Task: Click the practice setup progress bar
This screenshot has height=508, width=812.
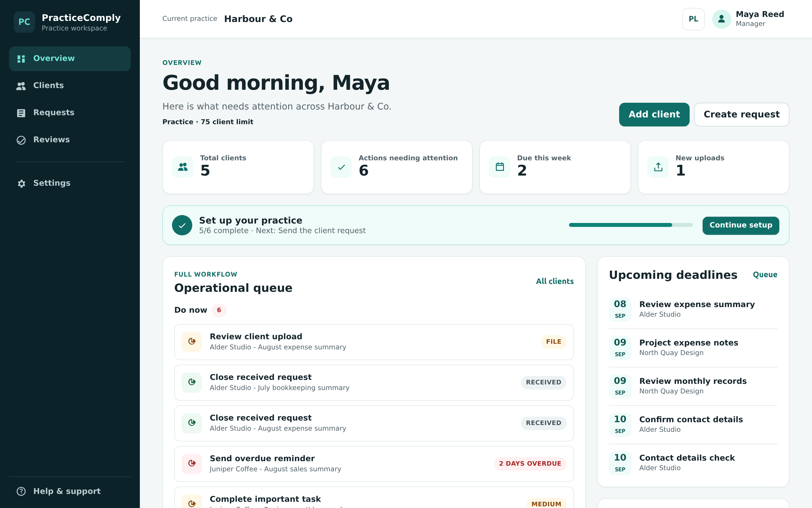Action: point(631,225)
